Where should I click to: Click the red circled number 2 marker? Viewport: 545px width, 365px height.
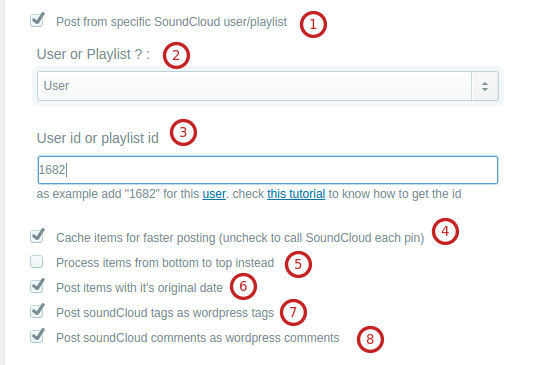[x=176, y=55]
